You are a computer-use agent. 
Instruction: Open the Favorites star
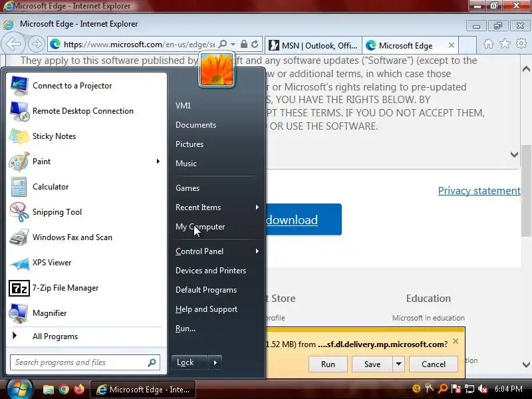505,44
